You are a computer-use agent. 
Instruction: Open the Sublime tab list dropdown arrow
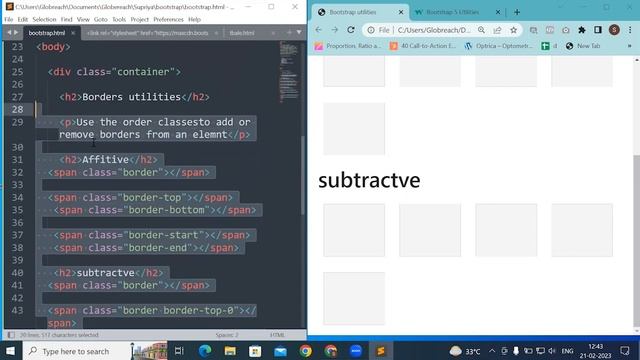[x=299, y=32]
